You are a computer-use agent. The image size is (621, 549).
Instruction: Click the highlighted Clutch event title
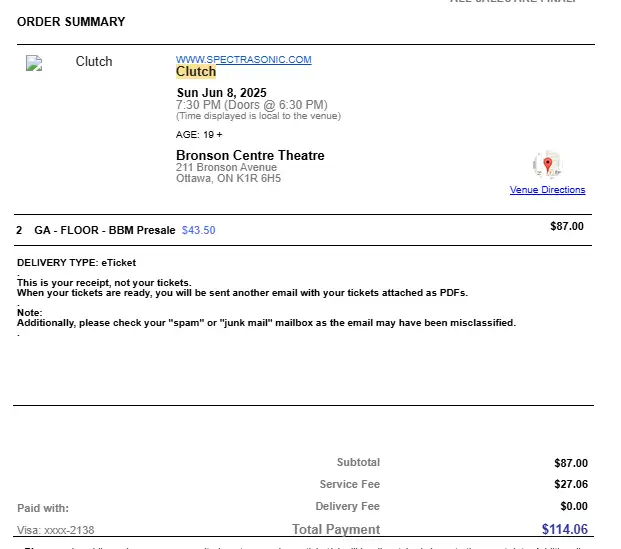pos(196,72)
